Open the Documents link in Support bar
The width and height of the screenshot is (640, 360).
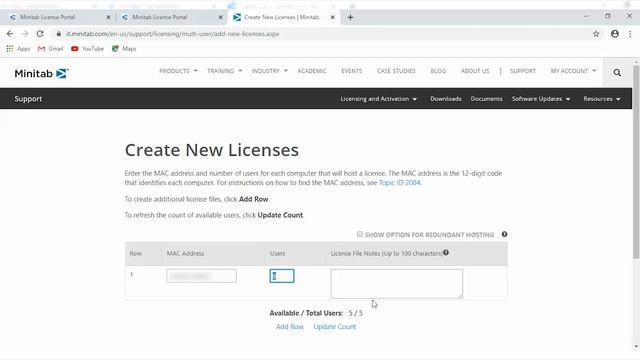(486, 99)
